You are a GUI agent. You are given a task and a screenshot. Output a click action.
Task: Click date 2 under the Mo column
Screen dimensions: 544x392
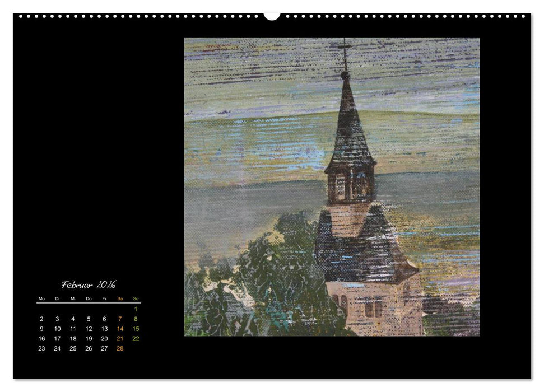pos(41,318)
